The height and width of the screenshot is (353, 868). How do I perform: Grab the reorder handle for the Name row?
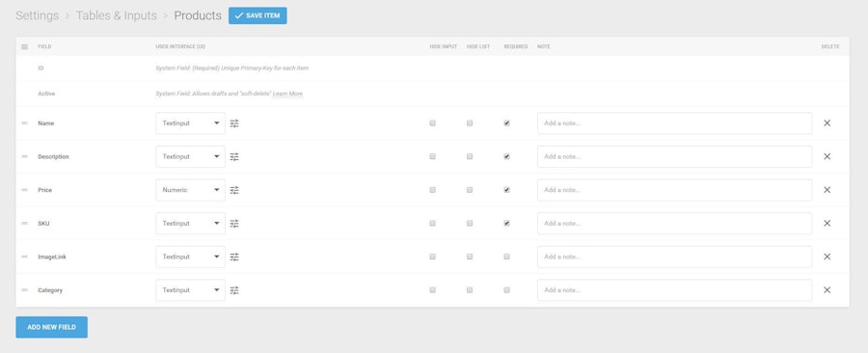tap(24, 123)
